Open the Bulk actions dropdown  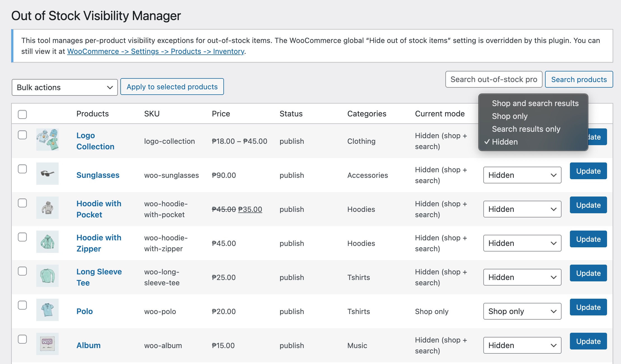tap(65, 87)
